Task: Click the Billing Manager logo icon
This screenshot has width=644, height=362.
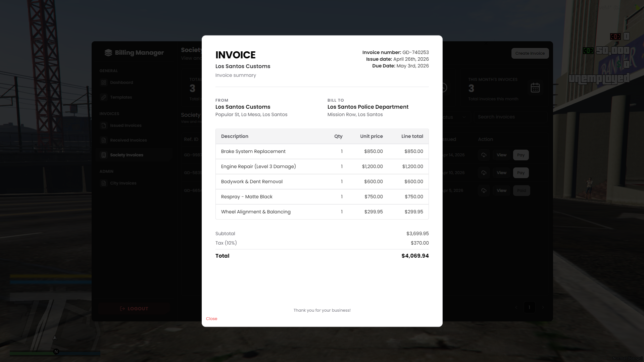Action: [x=108, y=53]
